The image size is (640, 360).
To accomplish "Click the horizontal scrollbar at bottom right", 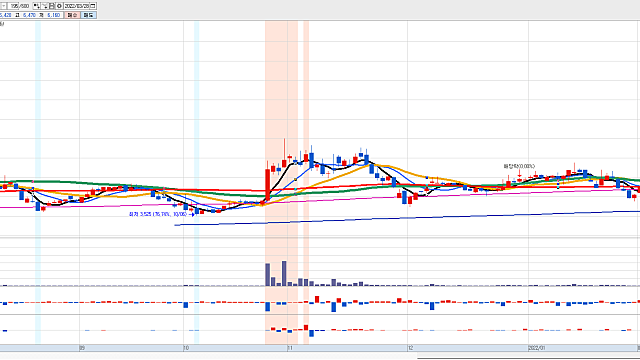I will click(529, 358).
